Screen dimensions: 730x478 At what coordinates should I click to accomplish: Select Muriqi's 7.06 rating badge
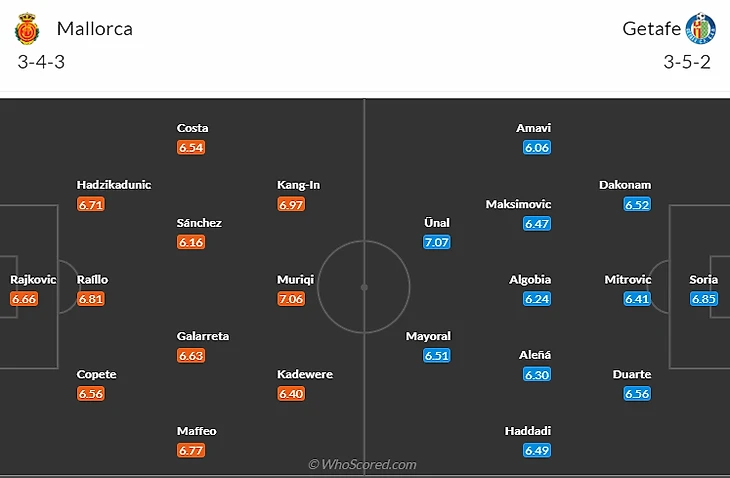click(290, 299)
